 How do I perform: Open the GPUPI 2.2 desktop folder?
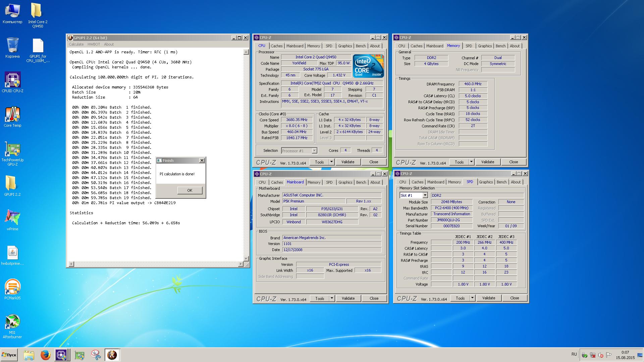pos(12,186)
